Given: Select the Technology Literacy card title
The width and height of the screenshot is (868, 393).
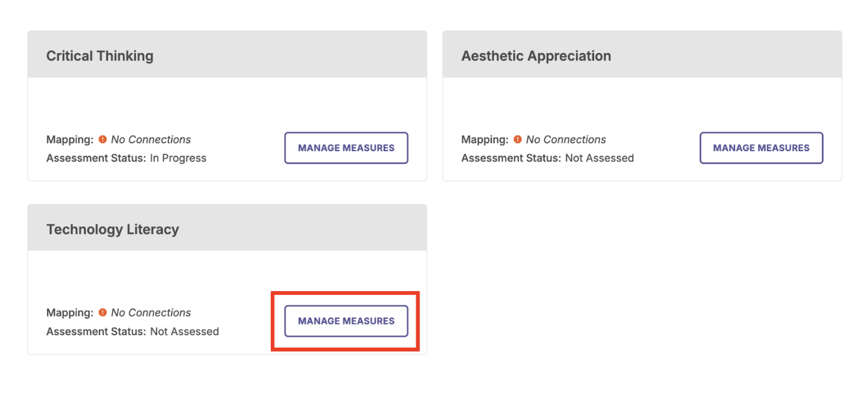Looking at the screenshot, I should click(x=113, y=229).
